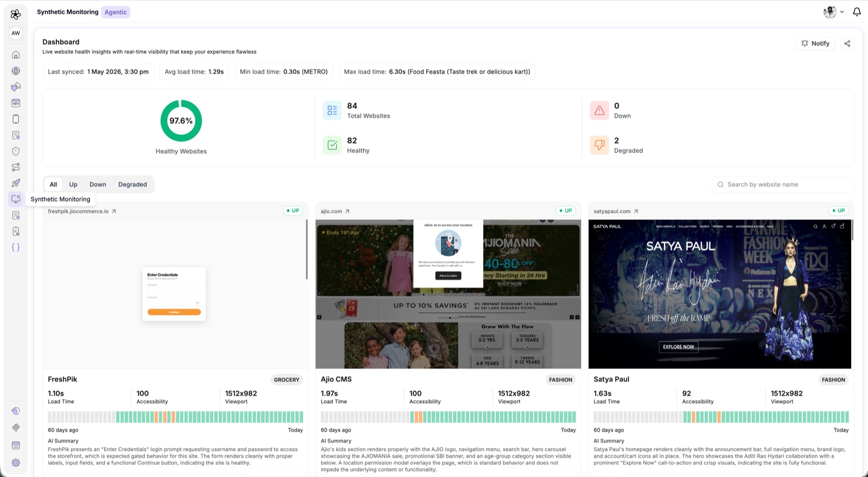
Task: Click EXPLORE NOW on Satya Paul screenshot
Action: (678, 347)
